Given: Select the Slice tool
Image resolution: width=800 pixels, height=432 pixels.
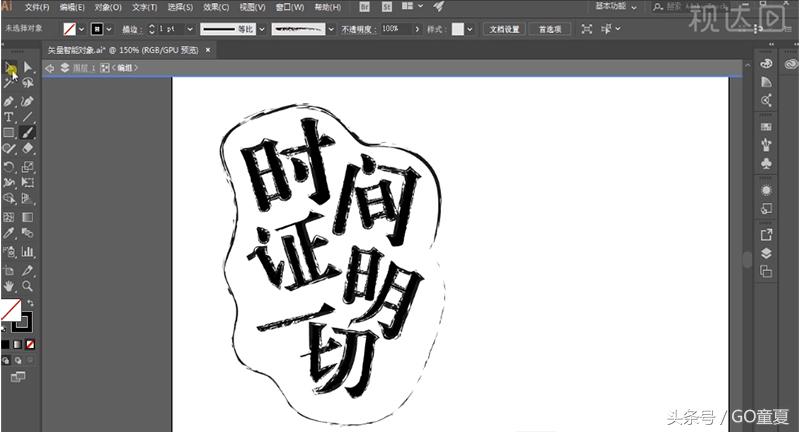Looking at the screenshot, I should pyautogui.click(x=28, y=270).
